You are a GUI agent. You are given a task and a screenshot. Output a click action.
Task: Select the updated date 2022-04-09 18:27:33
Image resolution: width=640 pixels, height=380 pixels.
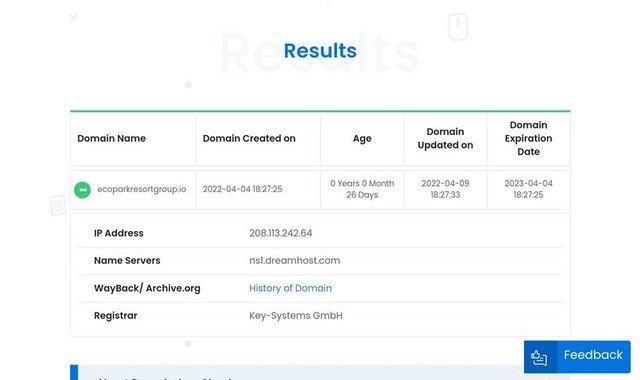(x=445, y=189)
